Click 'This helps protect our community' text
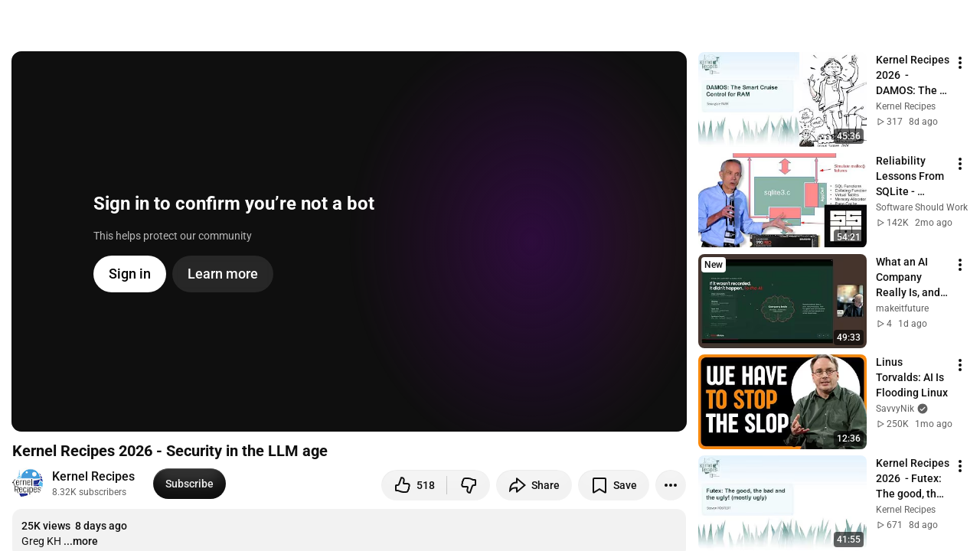The height and width of the screenshot is (551, 980). (x=172, y=236)
